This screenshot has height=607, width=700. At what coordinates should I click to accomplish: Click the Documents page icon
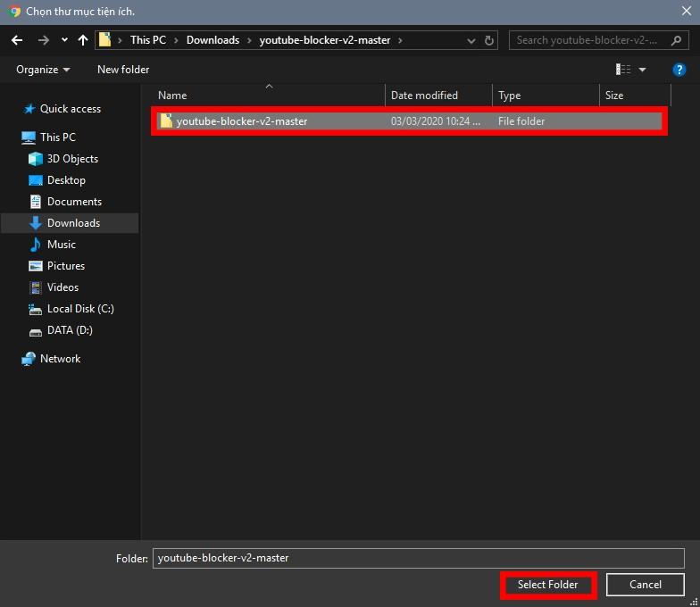click(x=36, y=202)
